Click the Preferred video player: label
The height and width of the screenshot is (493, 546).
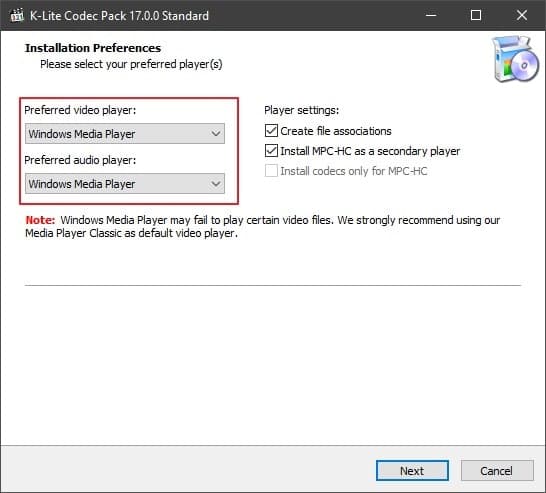click(80, 110)
